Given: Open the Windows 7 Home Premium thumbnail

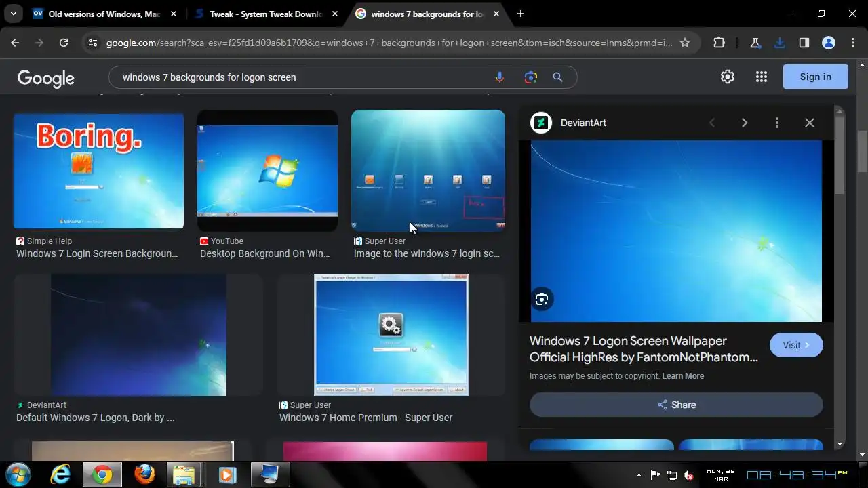Looking at the screenshot, I should coord(391,335).
